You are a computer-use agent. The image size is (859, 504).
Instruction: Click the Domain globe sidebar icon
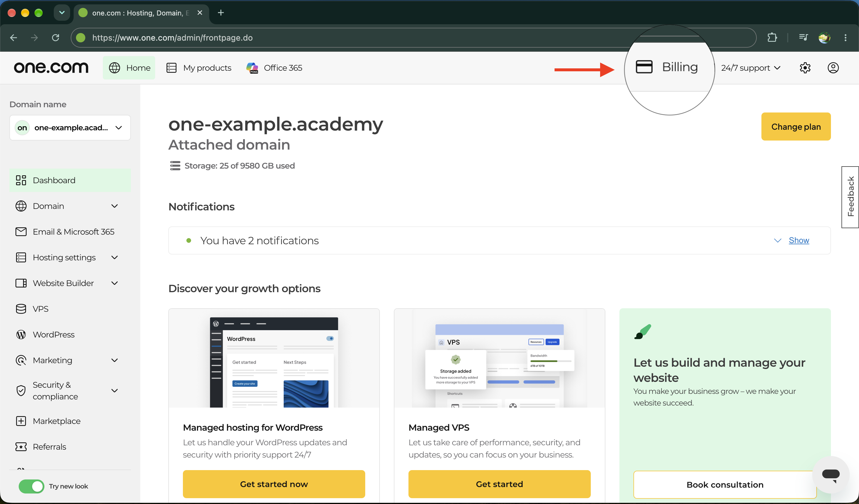pos(21,206)
